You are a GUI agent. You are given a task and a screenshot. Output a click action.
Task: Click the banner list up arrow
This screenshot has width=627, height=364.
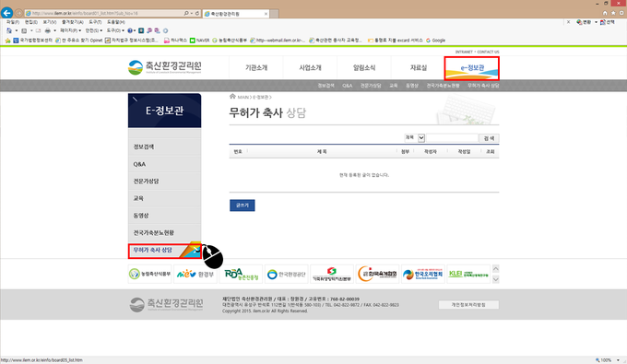tap(495, 269)
